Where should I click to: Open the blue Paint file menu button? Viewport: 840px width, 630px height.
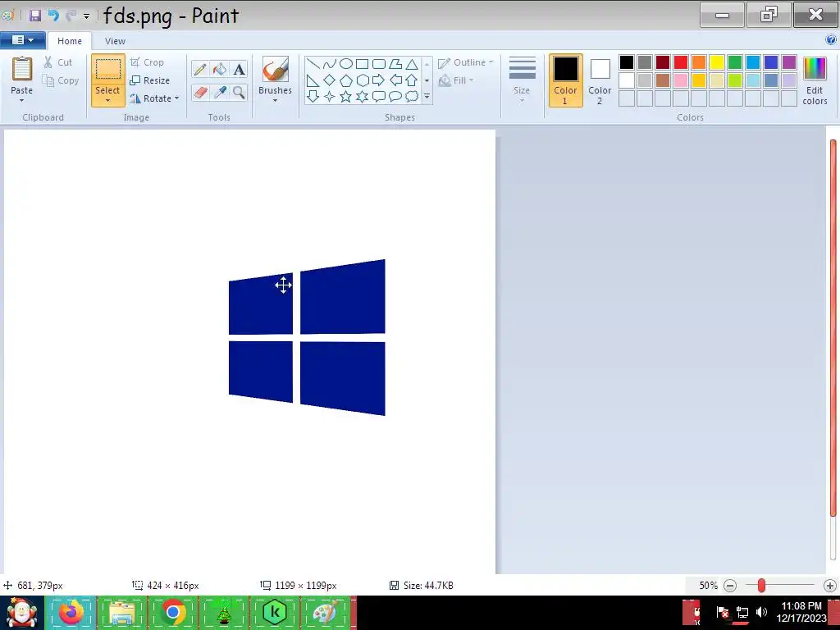pyautogui.click(x=22, y=40)
